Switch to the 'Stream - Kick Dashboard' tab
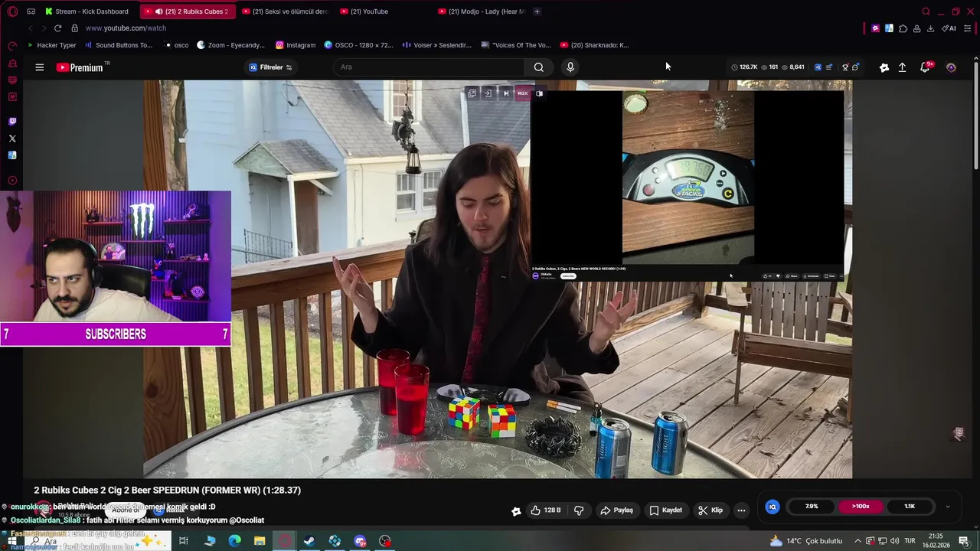The height and width of the screenshot is (551, 980). click(x=87, y=11)
